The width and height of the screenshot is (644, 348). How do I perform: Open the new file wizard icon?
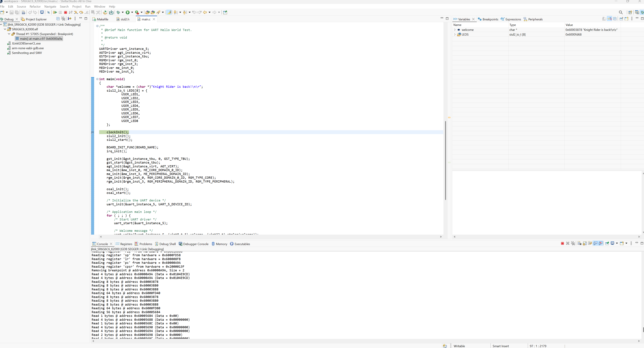tap(2, 12)
